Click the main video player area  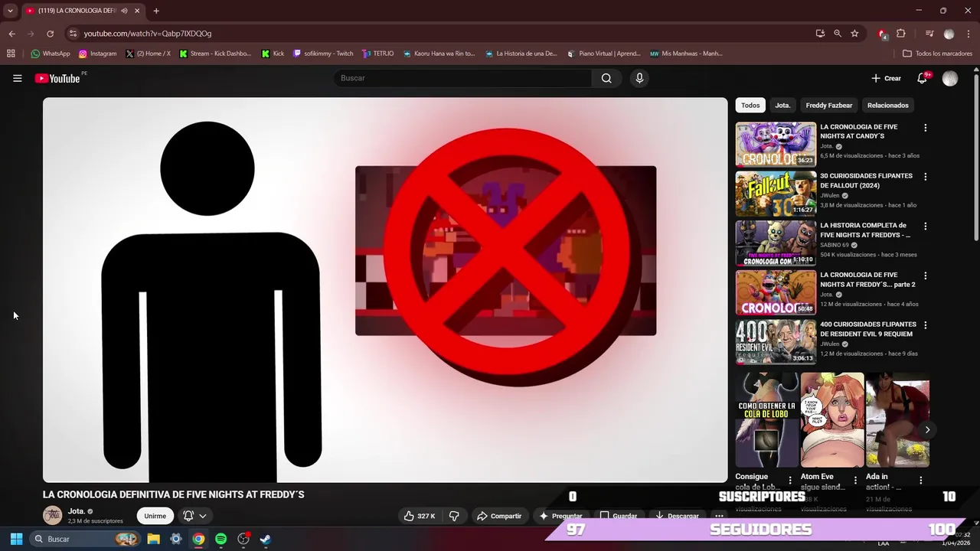pos(385,290)
